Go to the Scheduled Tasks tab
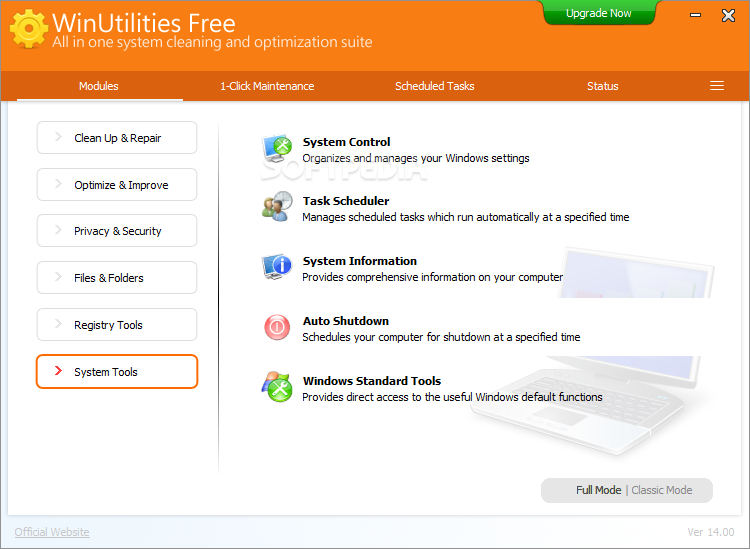 pos(434,86)
